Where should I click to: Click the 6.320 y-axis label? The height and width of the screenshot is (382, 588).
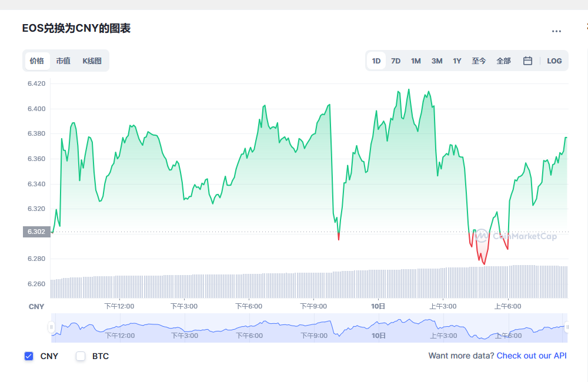(x=36, y=209)
